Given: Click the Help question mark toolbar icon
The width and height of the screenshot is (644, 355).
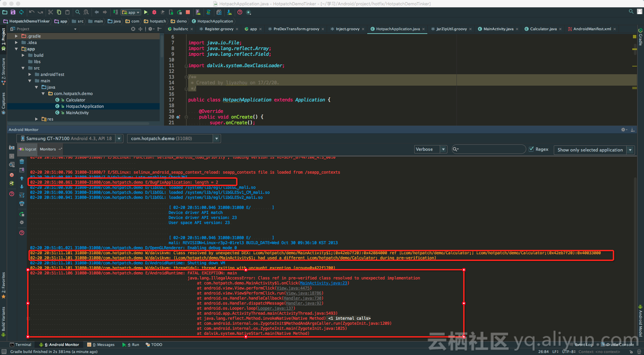Looking at the screenshot, I should point(240,12).
